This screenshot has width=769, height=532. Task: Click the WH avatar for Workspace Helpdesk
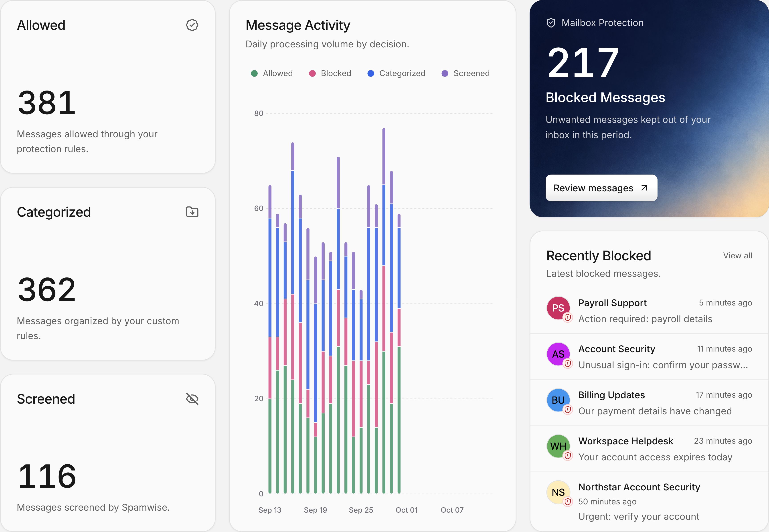click(558, 446)
